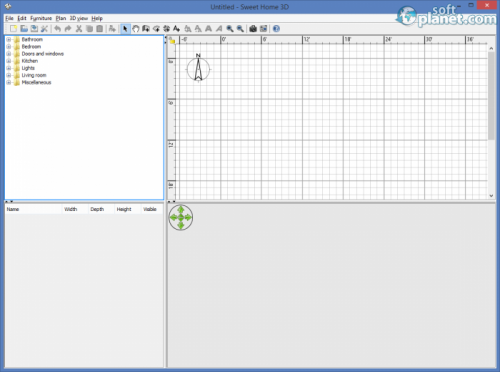Image resolution: width=500 pixels, height=372 pixels.
Task: Click the compass rose in the plan
Action: point(198,69)
